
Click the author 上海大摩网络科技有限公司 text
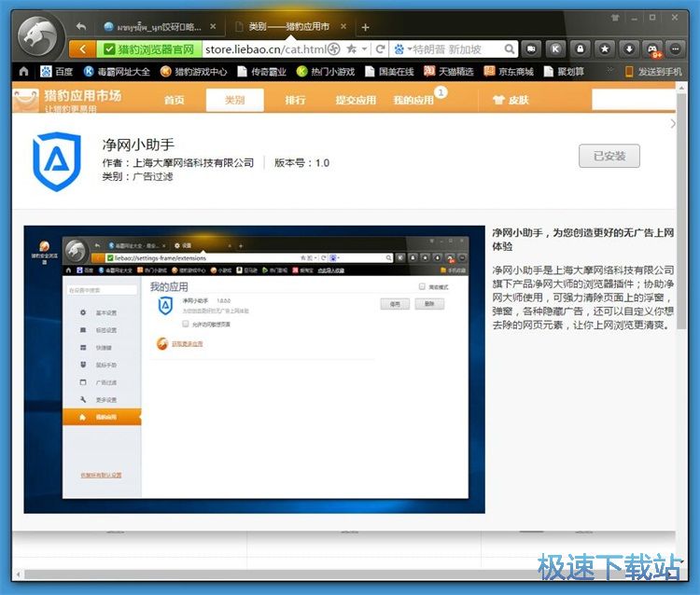pos(193,163)
